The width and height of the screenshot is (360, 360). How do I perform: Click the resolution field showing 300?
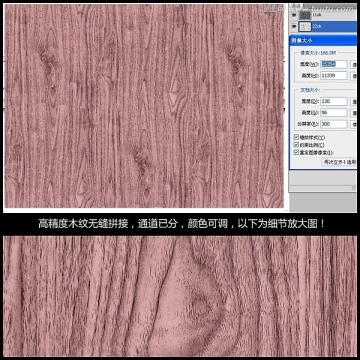coord(334,124)
